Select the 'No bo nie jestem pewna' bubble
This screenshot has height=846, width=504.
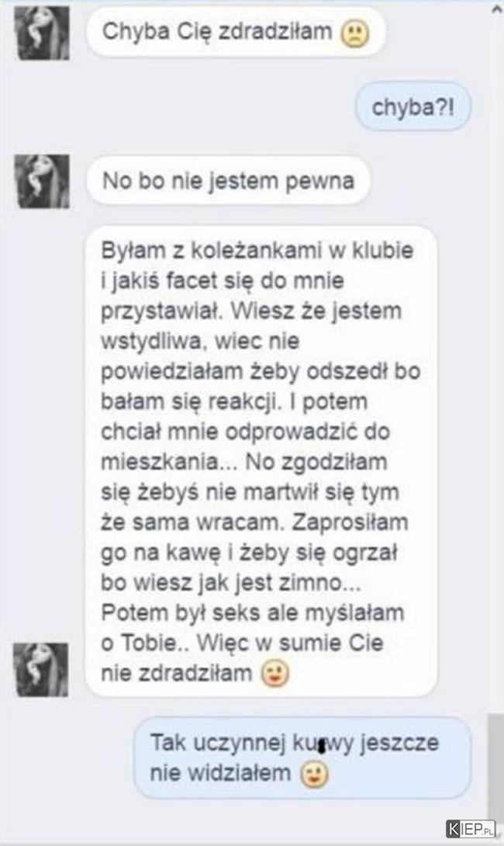[x=228, y=181]
